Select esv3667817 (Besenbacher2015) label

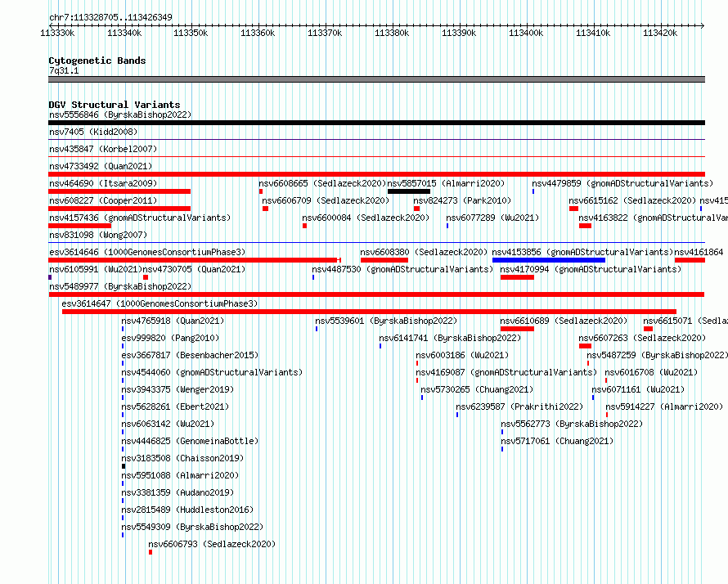pos(190,355)
